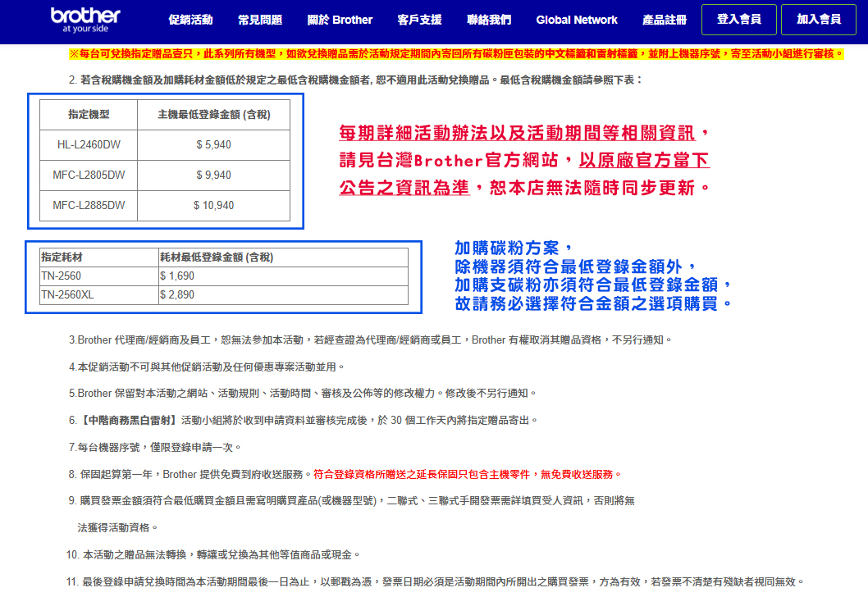Open the 聯絡我們 nav item
This screenshot has width=868, height=597.
click(x=489, y=20)
